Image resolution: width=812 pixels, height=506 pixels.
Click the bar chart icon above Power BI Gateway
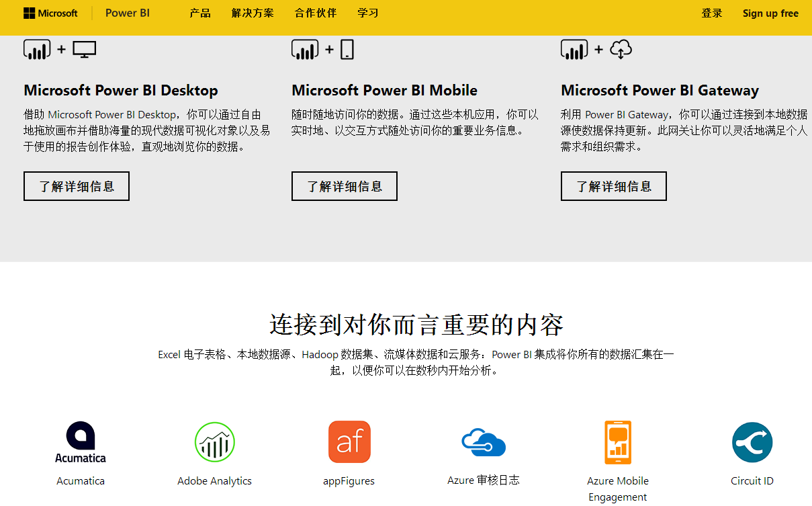click(574, 49)
